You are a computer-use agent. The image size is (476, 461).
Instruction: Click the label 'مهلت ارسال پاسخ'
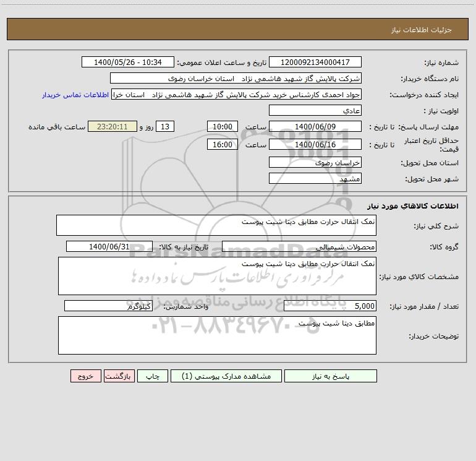tap(428, 127)
